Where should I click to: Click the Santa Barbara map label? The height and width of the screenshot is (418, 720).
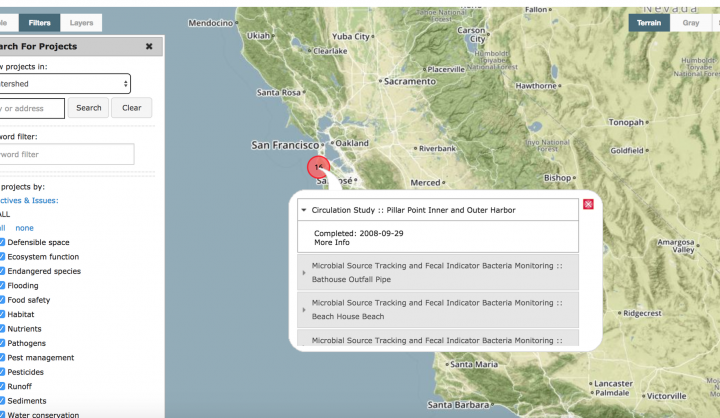click(458, 405)
